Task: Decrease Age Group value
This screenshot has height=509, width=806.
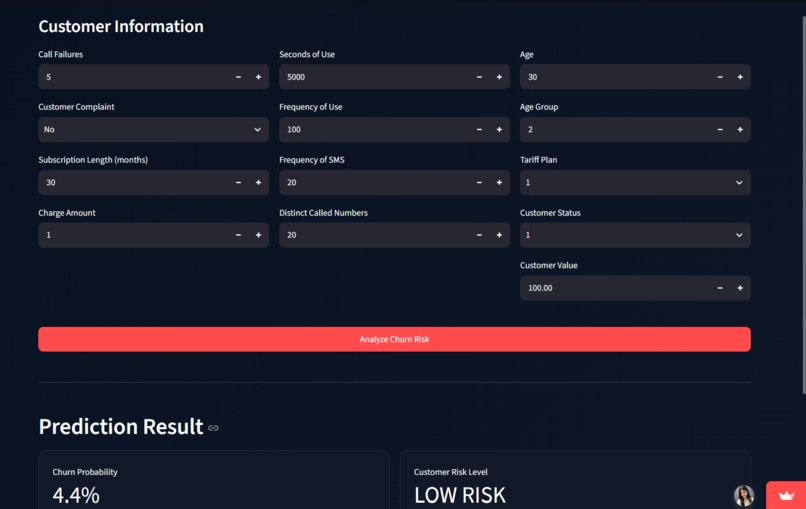Action: (x=720, y=130)
